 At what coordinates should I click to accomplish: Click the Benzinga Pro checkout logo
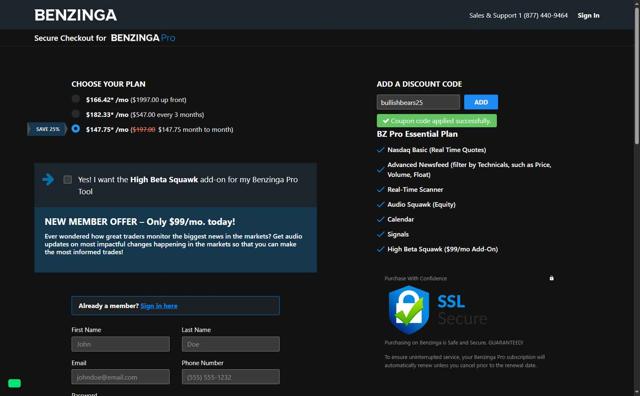143,38
